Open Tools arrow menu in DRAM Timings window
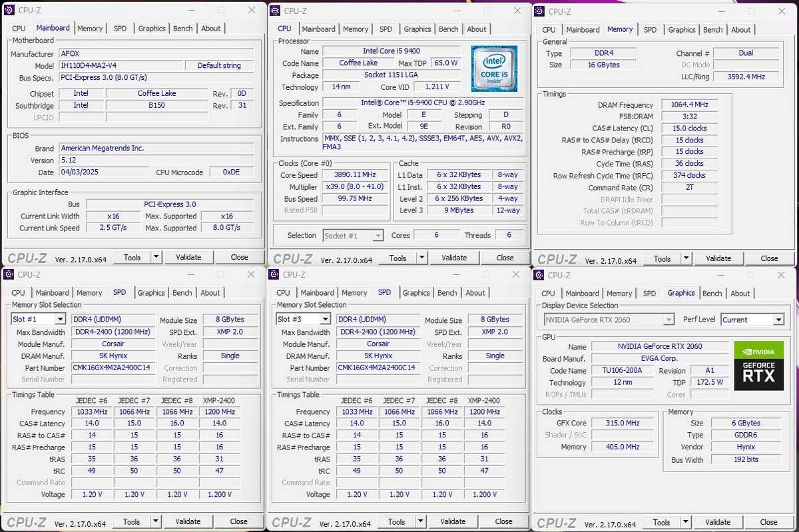This screenshot has width=799, height=532. 686,258
